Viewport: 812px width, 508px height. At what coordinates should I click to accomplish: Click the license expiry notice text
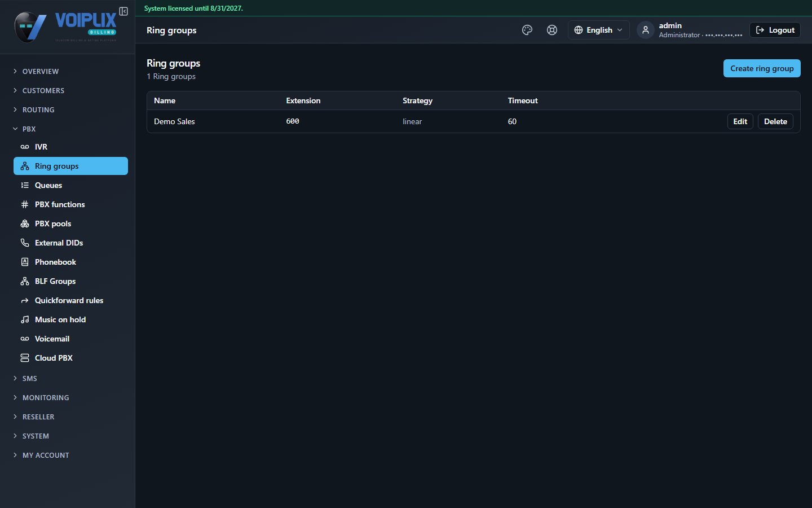pos(193,8)
